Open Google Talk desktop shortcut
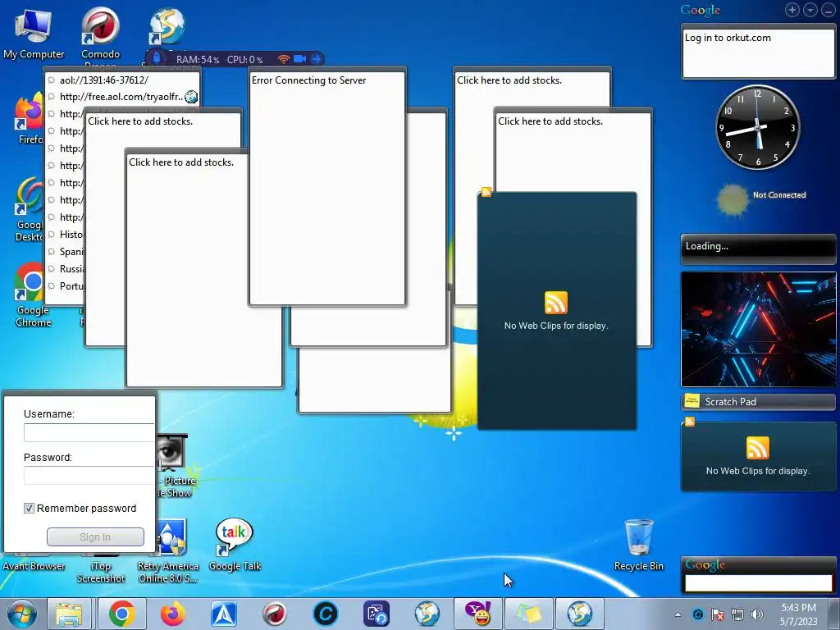This screenshot has height=630, width=840. coord(235,545)
